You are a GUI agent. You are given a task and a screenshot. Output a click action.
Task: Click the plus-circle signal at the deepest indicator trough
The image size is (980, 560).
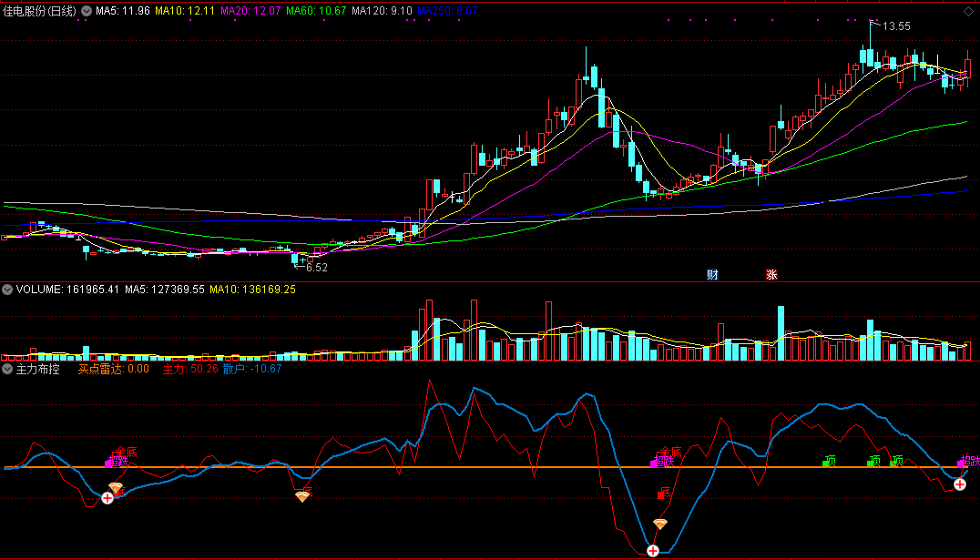[652, 551]
